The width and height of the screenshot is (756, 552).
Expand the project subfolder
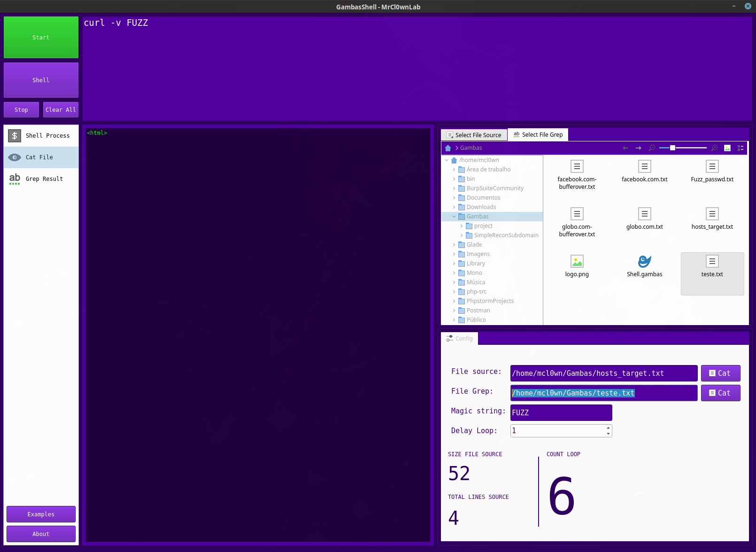[462, 226]
